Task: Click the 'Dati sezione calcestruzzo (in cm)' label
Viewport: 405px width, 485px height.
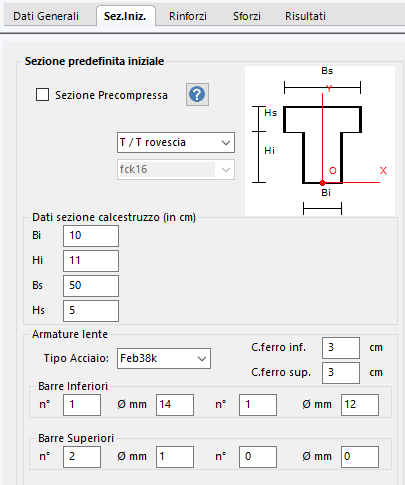Action: pyautogui.click(x=114, y=217)
